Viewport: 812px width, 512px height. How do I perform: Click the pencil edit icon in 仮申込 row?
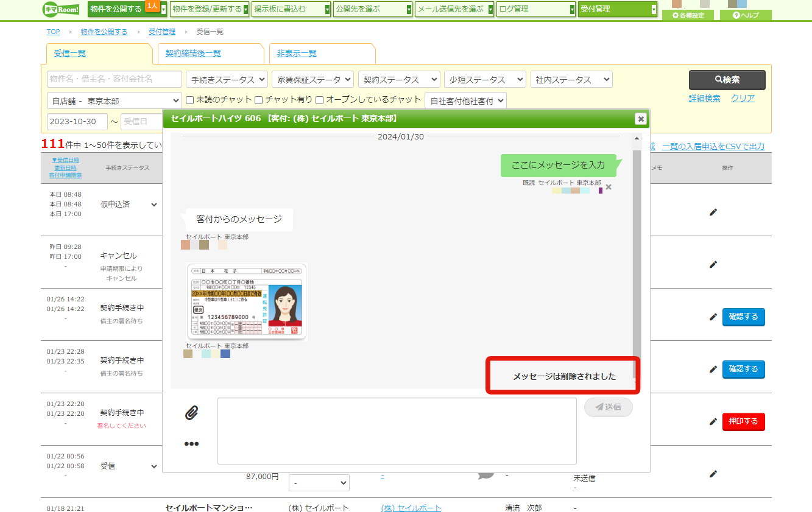coord(713,212)
